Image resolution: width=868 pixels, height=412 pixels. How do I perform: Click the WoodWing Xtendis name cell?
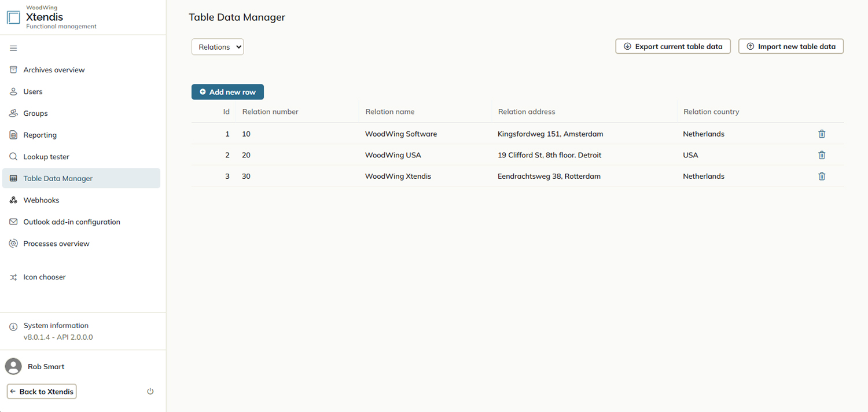398,176
